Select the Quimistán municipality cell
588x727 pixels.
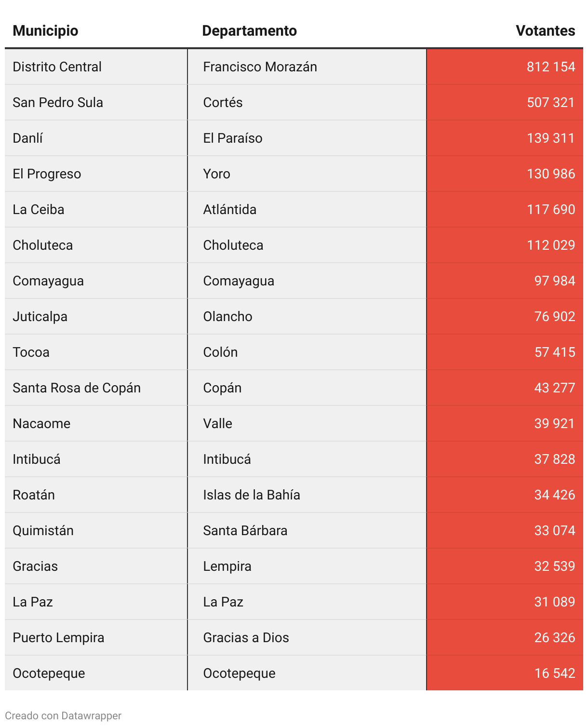(x=43, y=530)
